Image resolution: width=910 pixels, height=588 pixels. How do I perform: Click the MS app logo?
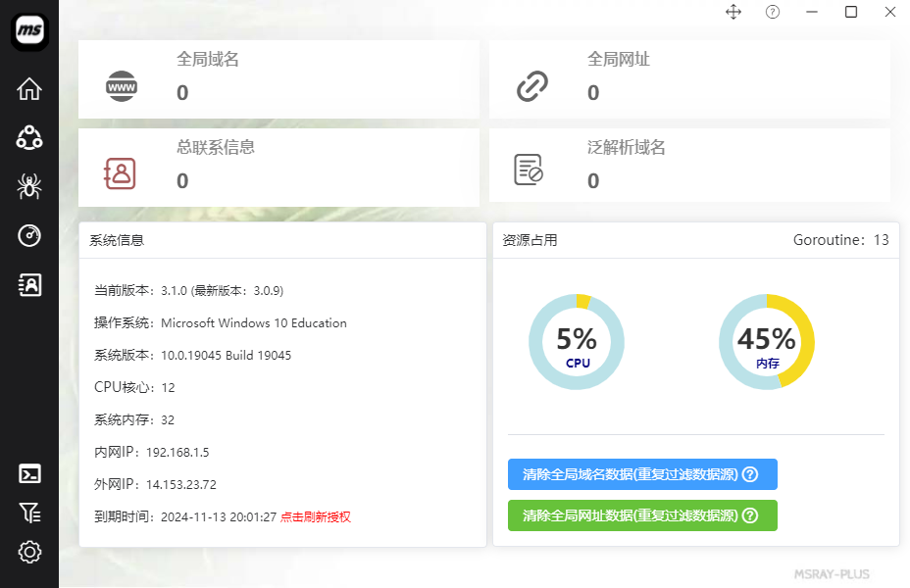coord(29,28)
